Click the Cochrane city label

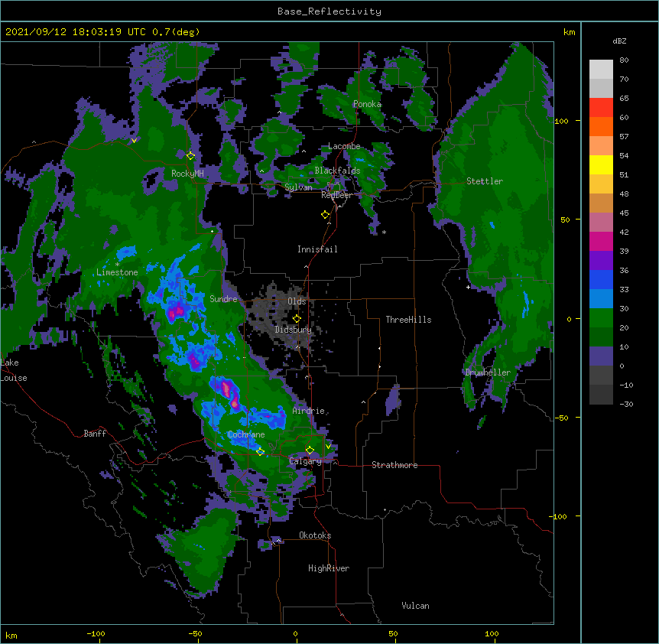pyautogui.click(x=246, y=434)
